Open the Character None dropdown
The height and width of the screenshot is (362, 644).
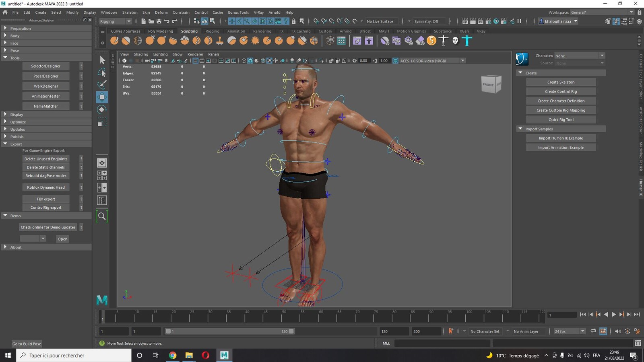point(580,56)
